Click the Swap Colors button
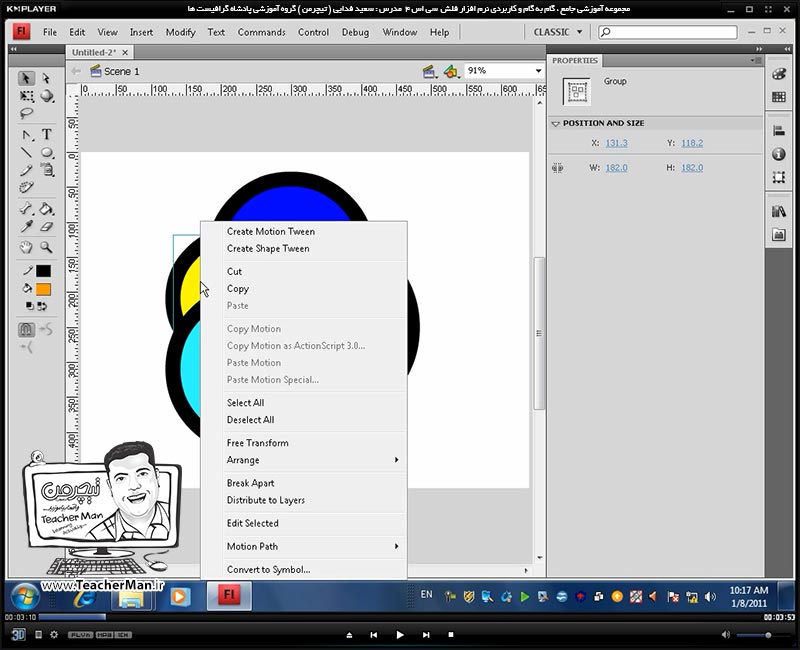The height and width of the screenshot is (650, 800). (x=42, y=306)
